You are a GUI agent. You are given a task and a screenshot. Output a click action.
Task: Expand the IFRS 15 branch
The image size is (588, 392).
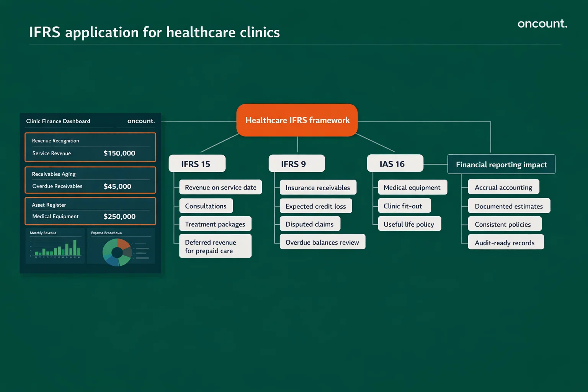pyautogui.click(x=197, y=163)
